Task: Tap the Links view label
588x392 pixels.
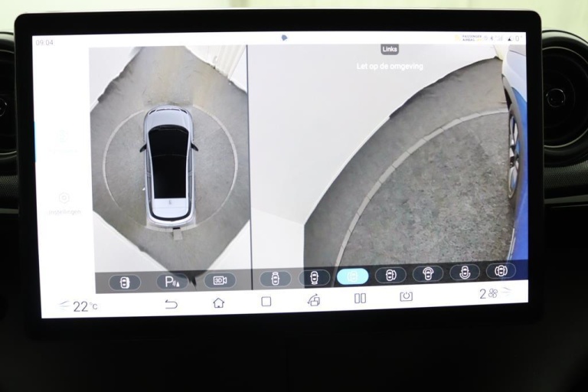Action: [x=390, y=49]
